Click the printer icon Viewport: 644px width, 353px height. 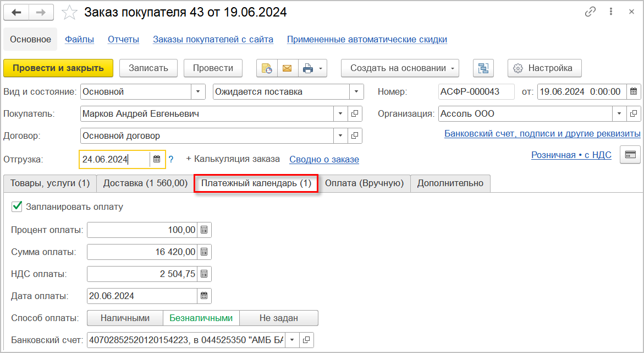(x=308, y=68)
